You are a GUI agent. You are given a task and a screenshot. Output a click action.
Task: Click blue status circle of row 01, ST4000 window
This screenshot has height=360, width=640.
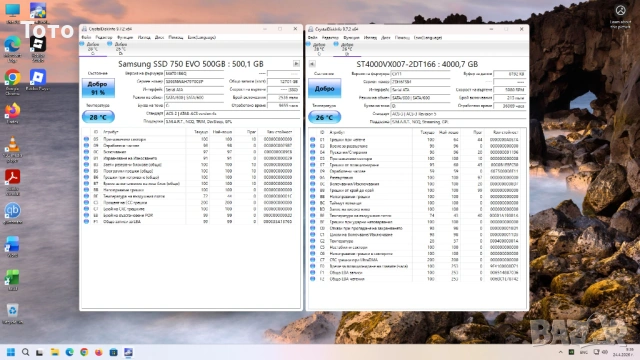point(312,140)
